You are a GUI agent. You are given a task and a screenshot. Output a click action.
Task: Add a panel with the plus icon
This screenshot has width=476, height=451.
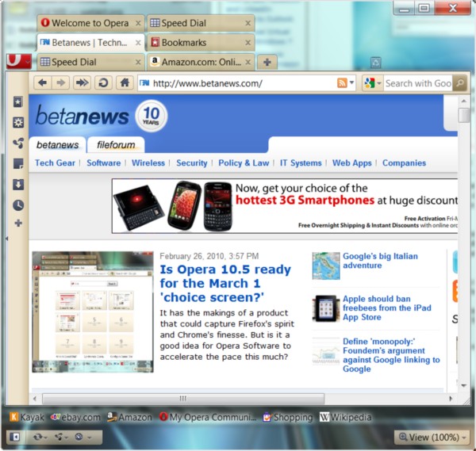(18, 224)
